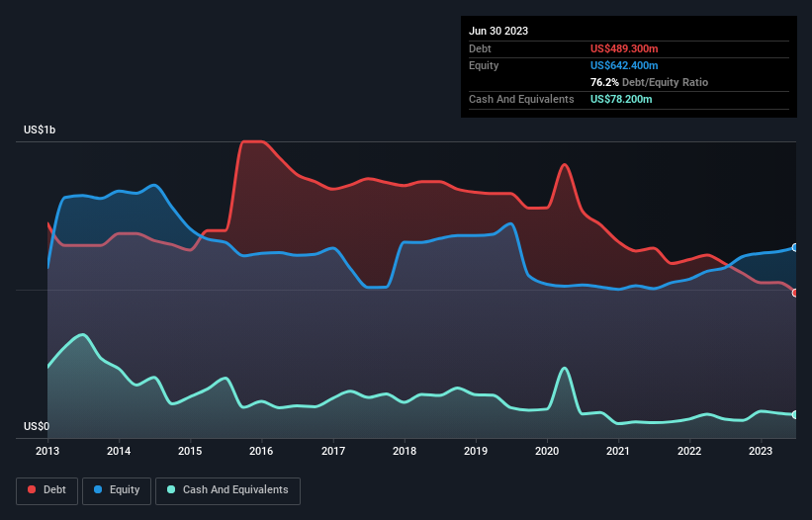Click the US$1b y-axis label
Screen dimensions: 812x520
coord(40,130)
